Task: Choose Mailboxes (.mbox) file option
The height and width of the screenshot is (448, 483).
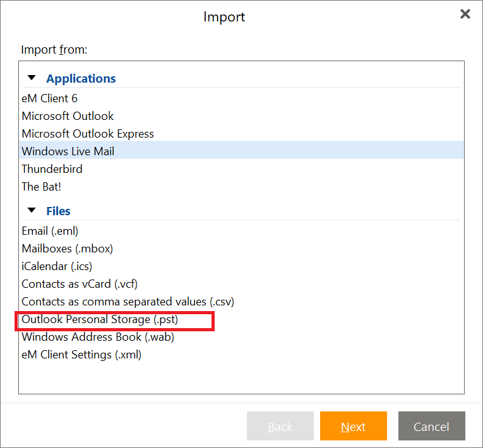Action: (241, 249)
